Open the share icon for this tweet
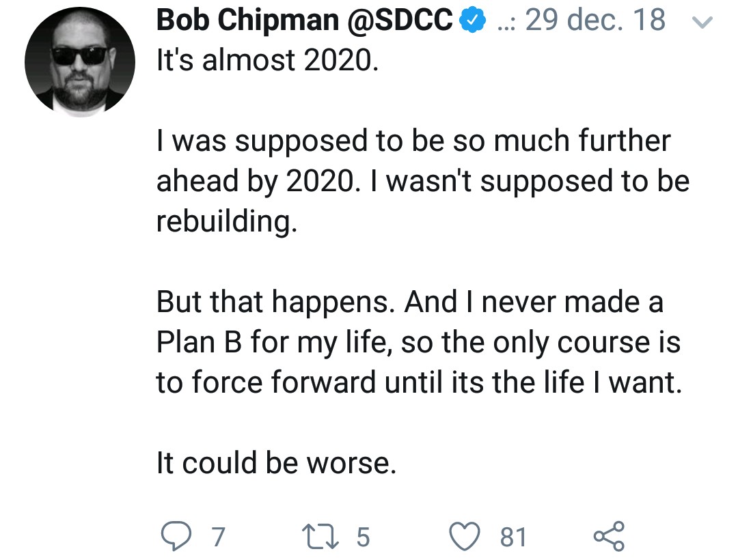Screen dimensions: 738x560 coord(609,537)
